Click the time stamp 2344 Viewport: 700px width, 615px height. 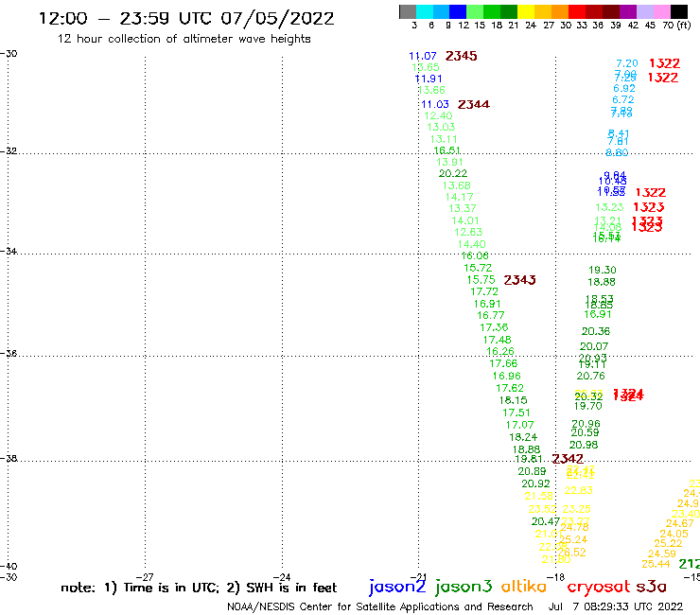[474, 104]
